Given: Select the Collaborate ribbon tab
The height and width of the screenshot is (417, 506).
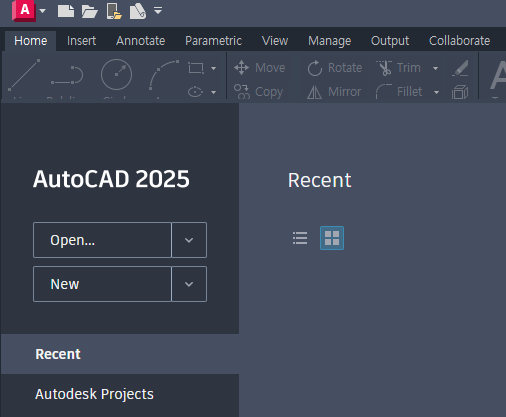Looking at the screenshot, I should tap(459, 41).
